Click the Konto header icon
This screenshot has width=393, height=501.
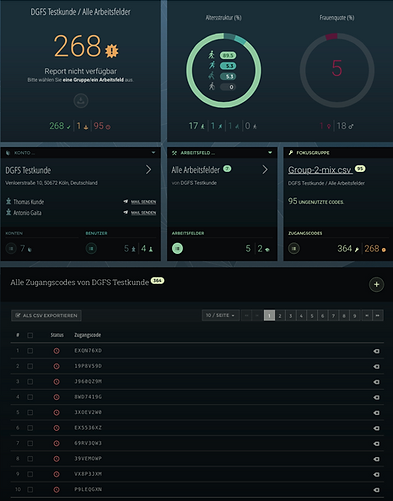8,153
